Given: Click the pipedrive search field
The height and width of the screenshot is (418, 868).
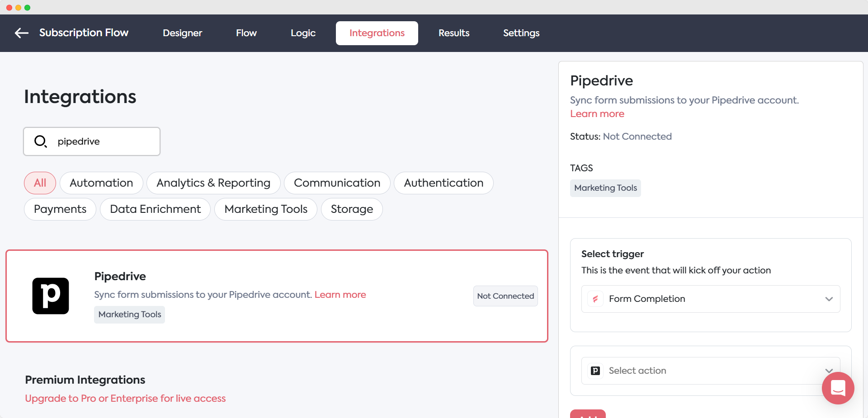Looking at the screenshot, I should click(92, 141).
